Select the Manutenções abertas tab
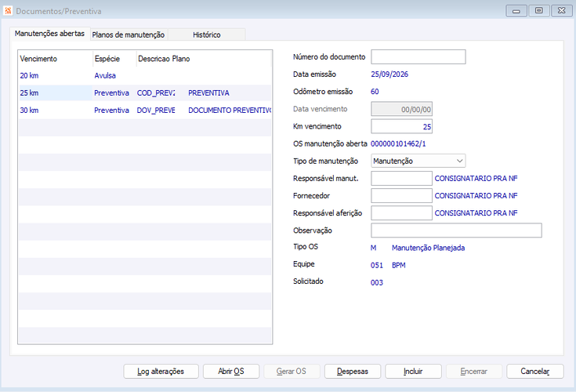 coord(49,34)
